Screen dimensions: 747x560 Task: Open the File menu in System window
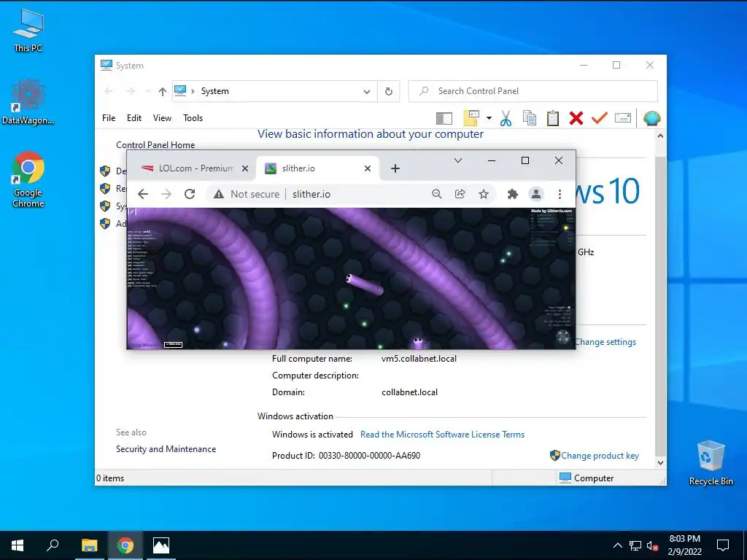(109, 117)
